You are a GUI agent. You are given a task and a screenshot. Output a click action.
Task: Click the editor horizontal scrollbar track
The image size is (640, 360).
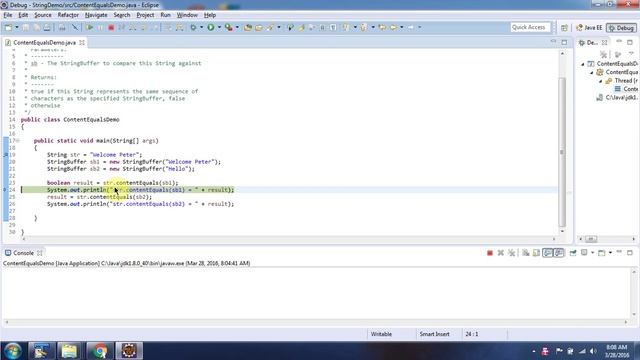click(x=289, y=239)
